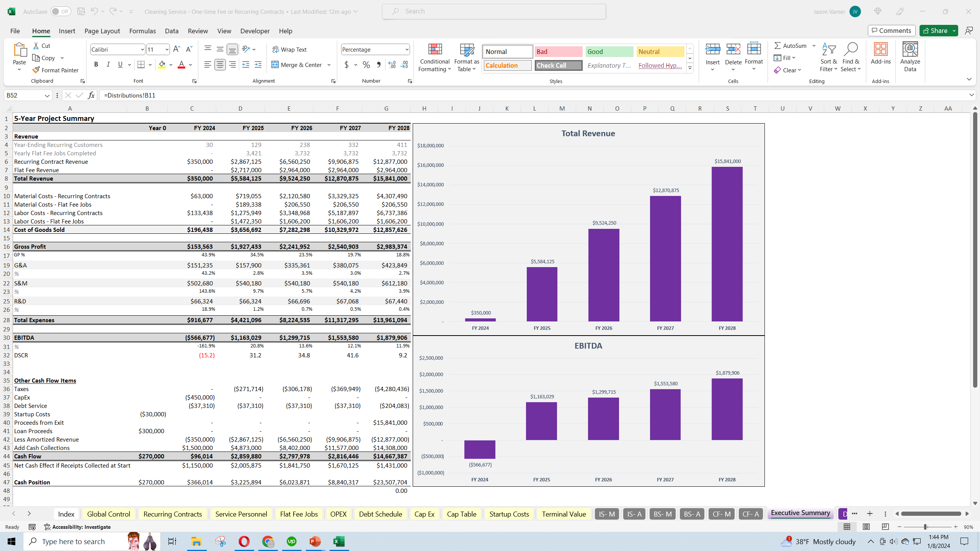Click the Comments button

click(x=891, y=30)
